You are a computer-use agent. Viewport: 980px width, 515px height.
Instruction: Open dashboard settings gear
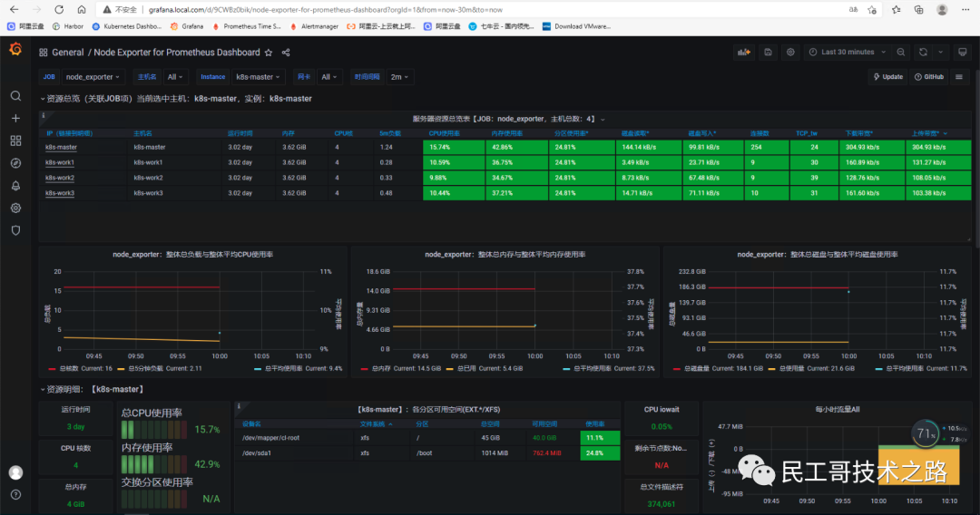click(x=790, y=53)
